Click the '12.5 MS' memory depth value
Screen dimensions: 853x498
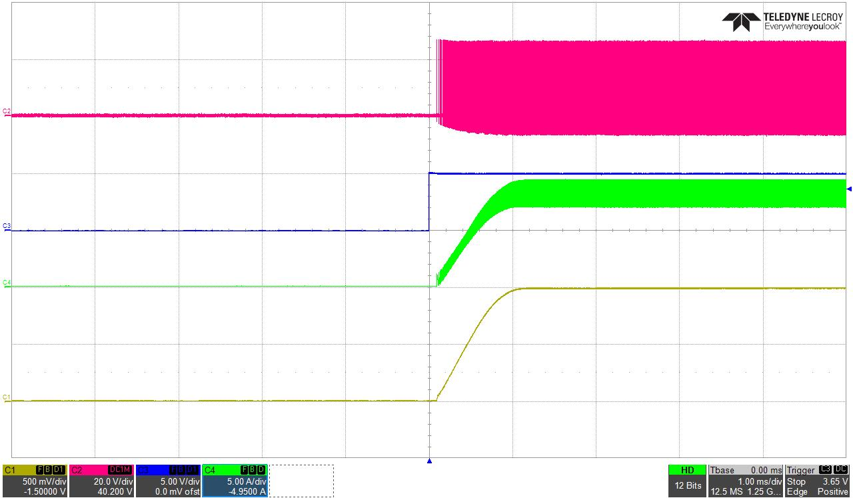pyautogui.click(x=725, y=491)
